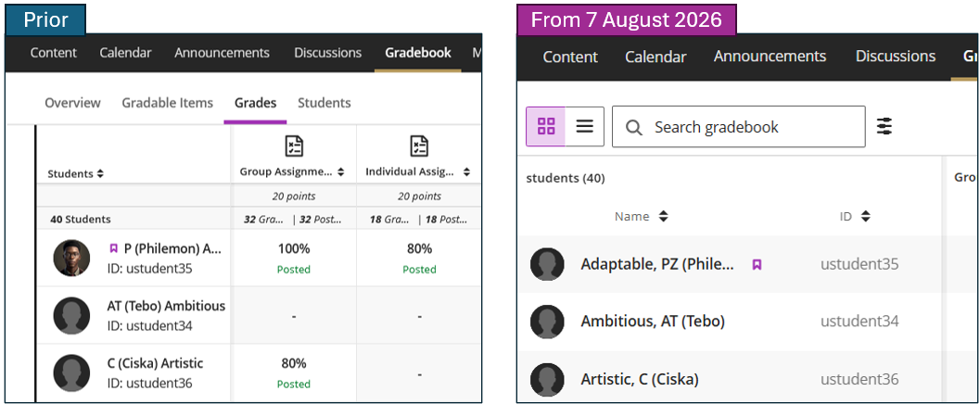Click Artistic, C avatar in new view

(x=547, y=379)
